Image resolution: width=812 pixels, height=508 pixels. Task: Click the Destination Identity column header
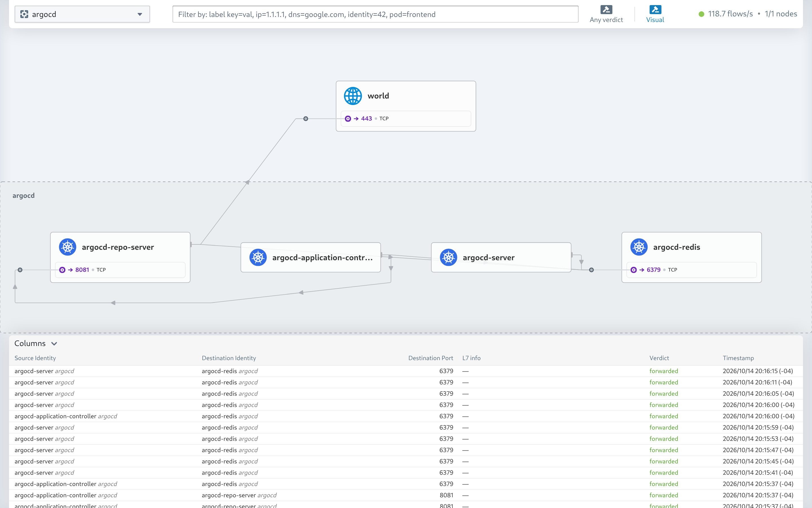coord(229,358)
